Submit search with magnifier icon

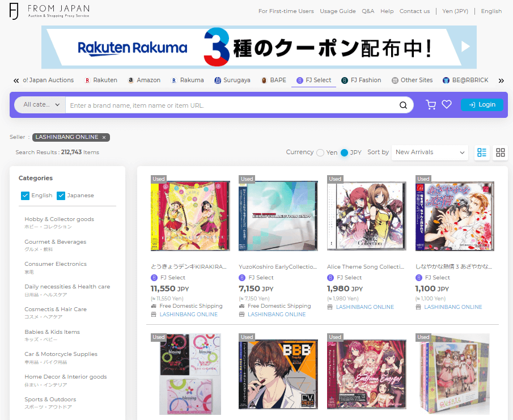(x=403, y=105)
